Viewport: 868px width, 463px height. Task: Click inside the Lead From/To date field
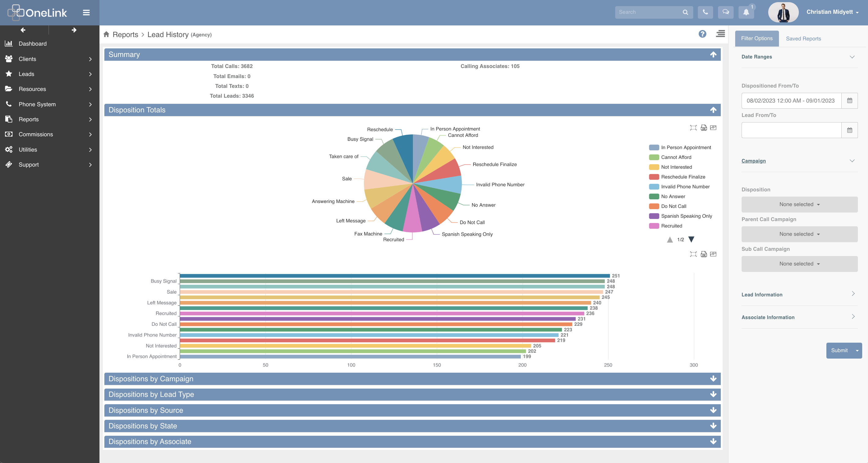[x=791, y=130]
